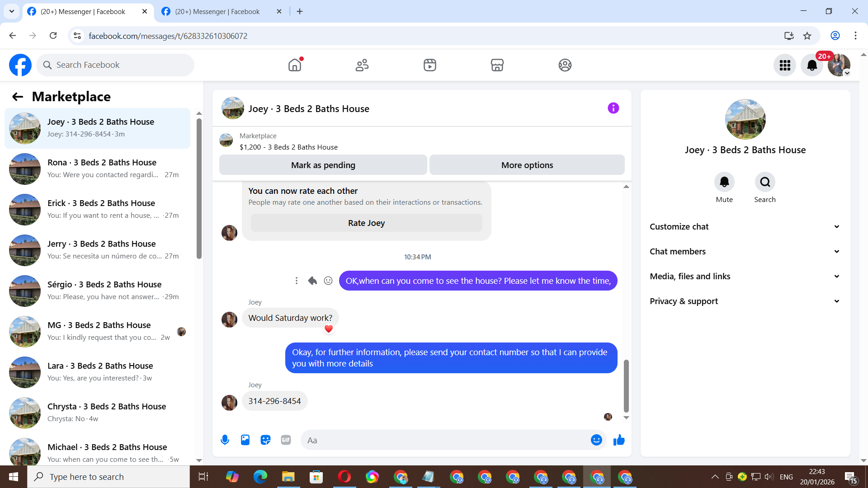The width and height of the screenshot is (868, 488).
Task: Open the GIF picker
Action: coord(286,440)
